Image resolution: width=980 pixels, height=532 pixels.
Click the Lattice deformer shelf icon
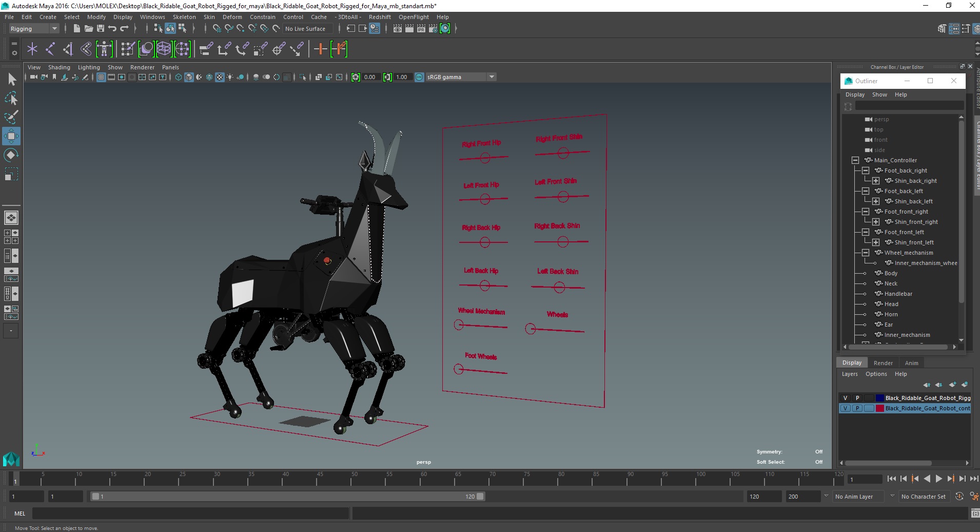tap(164, 49)
